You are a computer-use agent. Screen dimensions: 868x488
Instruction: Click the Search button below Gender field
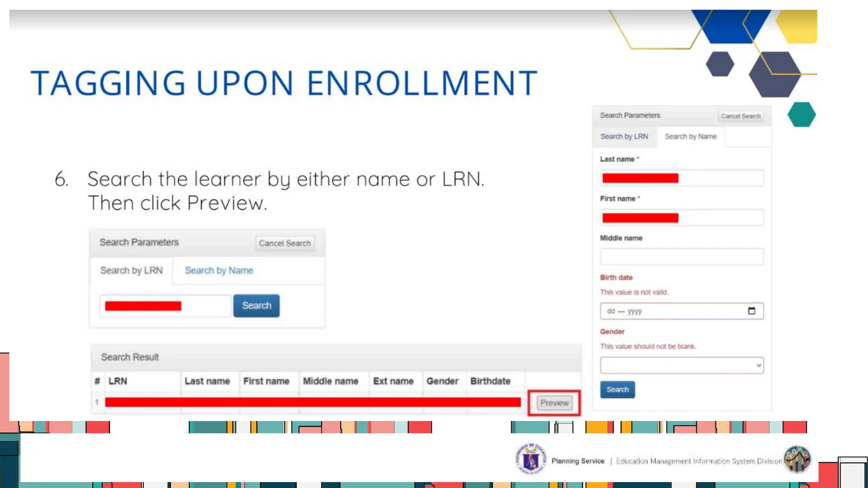point(617,389)
